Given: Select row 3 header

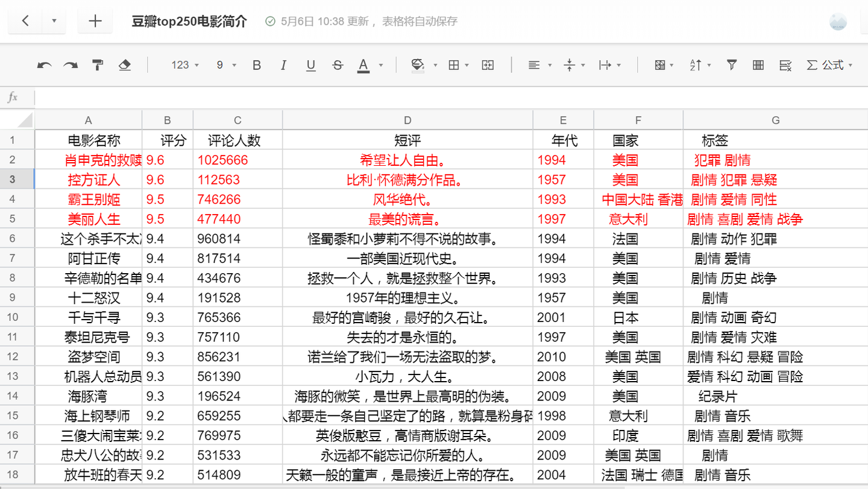Looking at the screenshot, I should 17,180.
